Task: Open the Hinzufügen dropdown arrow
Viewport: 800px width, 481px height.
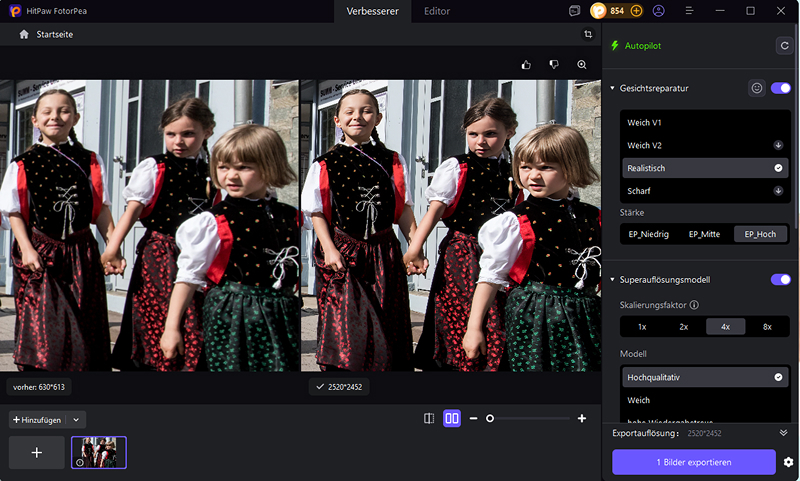Action: click(x=76, y=420)
